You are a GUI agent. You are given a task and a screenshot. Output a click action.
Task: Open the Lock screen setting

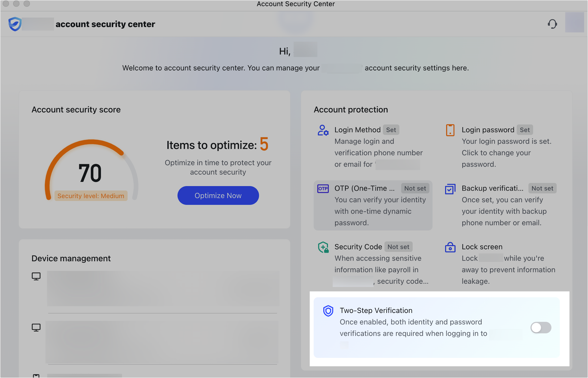500,264
